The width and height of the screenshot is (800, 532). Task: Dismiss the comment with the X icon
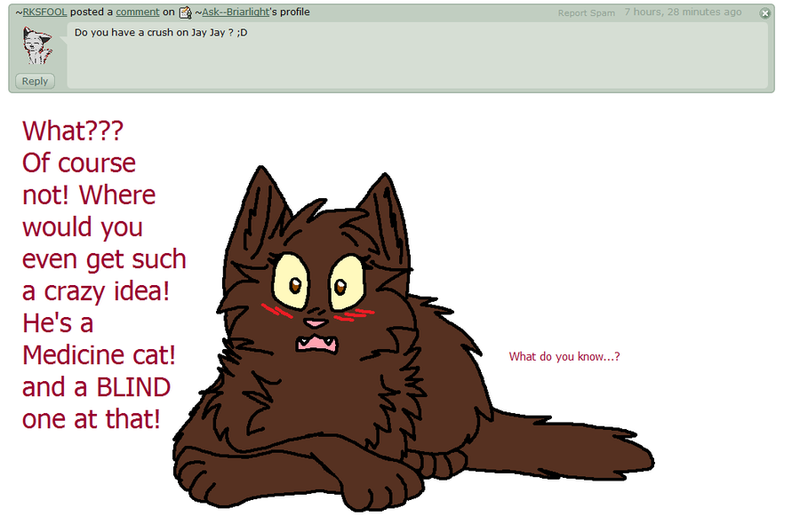(x=764, y=13)
